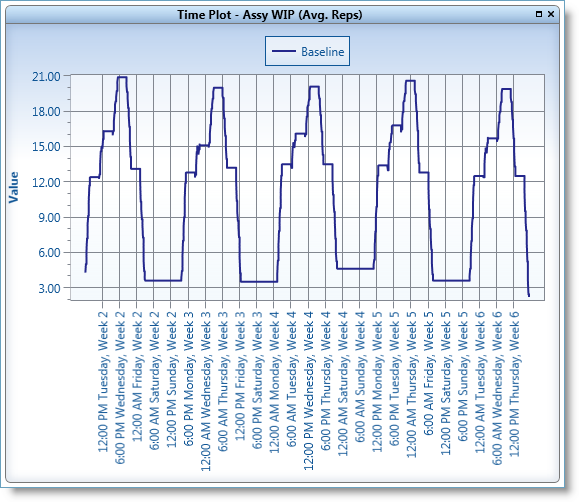Screen dimensions: 579x502
Task: Click the flat trough near Saturday, Week 4
Action: (355, 269)
